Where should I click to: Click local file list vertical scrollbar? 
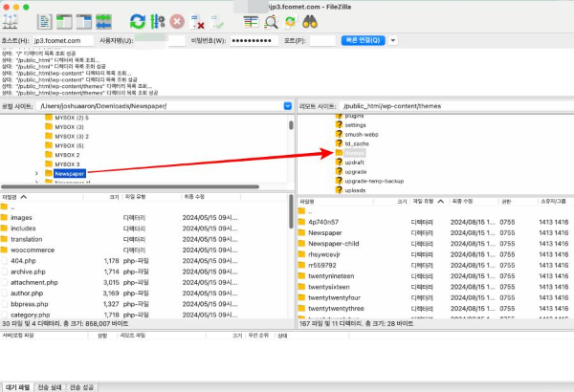tap(291, 211)
